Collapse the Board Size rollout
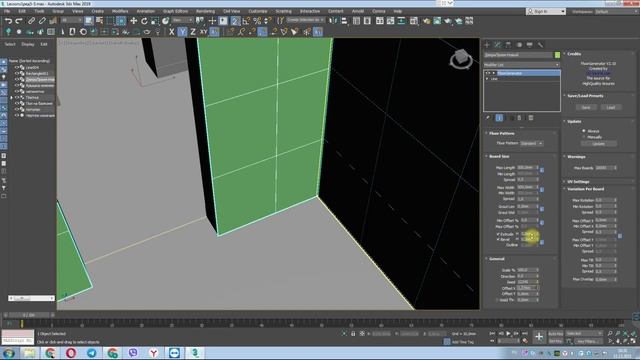The width and height of the screenshot is (640, 360). pyautogui.click(x=499, y=156)
